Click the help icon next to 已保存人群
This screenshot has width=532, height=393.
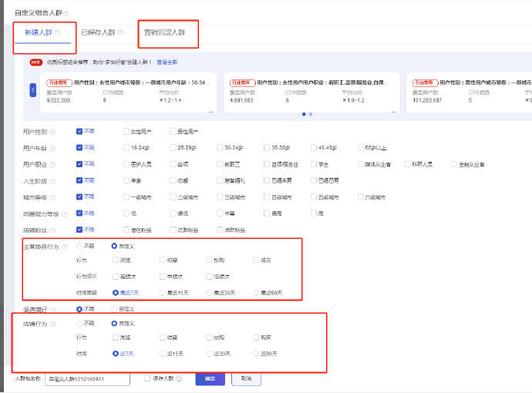click(120, 32)
